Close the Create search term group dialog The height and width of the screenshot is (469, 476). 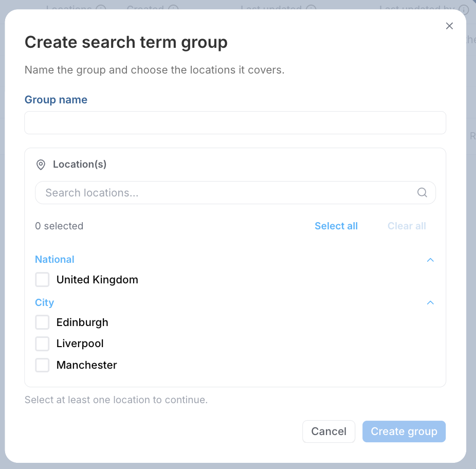[449, 26]
